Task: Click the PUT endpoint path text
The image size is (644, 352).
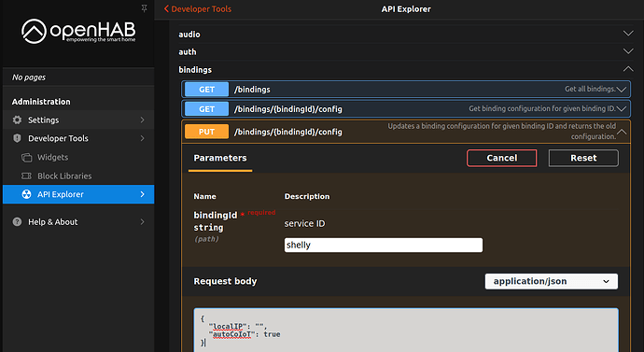Action: tap(287, 132)
